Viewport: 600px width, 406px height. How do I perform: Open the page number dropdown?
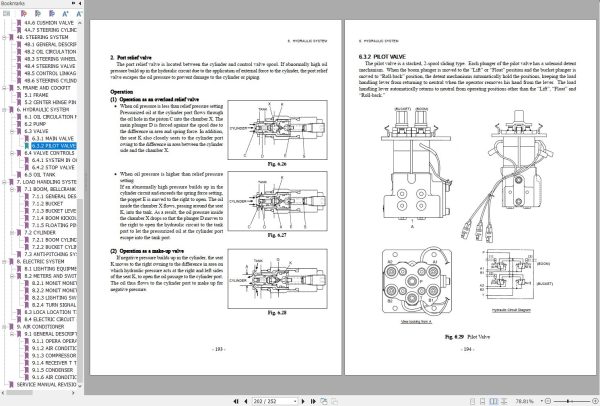(295, 401)
